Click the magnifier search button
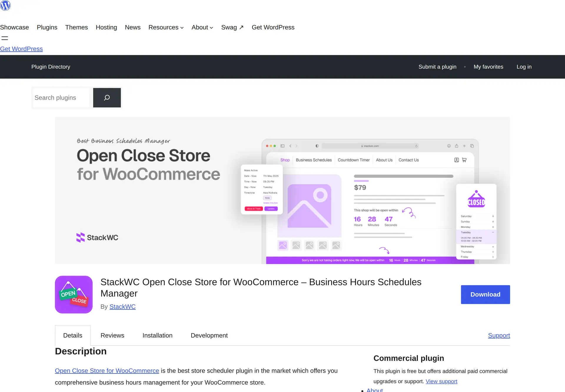Viewport: 565px width, 392px height. pos(107,98)
